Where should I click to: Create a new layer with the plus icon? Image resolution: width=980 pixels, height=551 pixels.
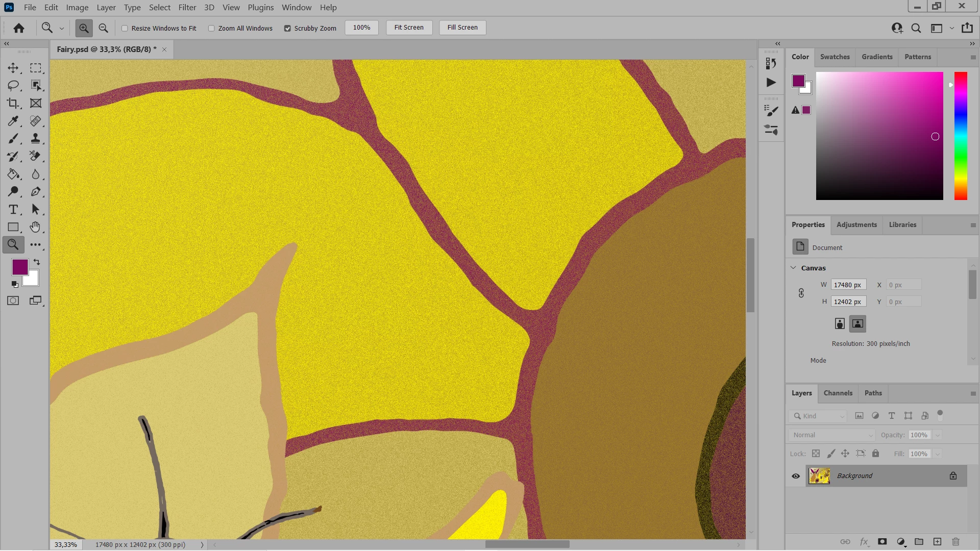click(937, 542)
